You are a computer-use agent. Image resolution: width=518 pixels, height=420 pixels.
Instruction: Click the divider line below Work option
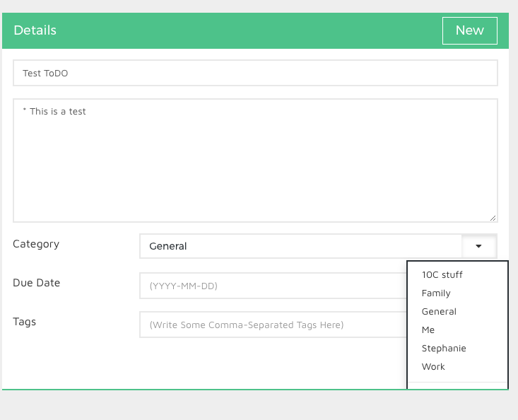coord(457,383)
